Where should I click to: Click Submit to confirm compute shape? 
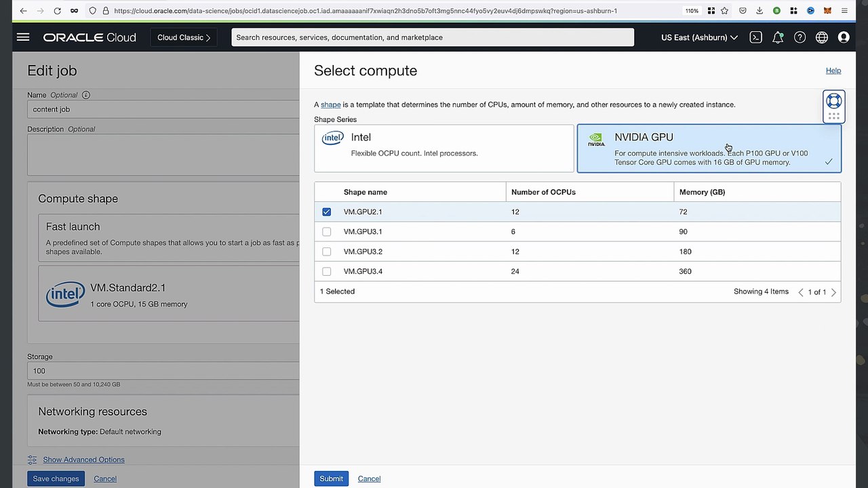(332, 479)
